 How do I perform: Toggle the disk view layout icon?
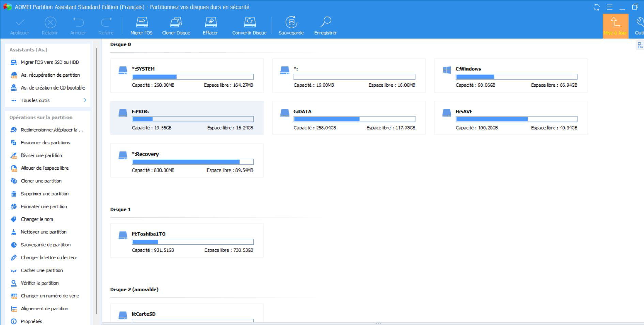coord(640,45)
